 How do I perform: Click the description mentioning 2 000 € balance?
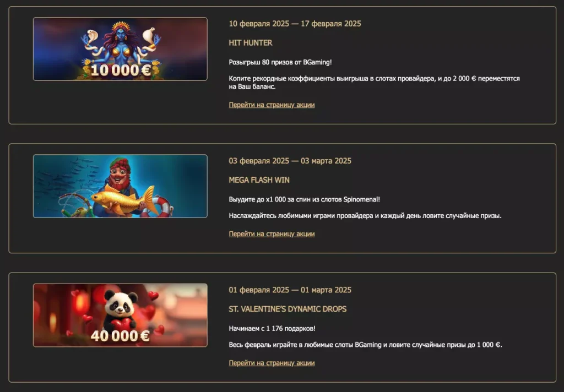coord(374,83)
